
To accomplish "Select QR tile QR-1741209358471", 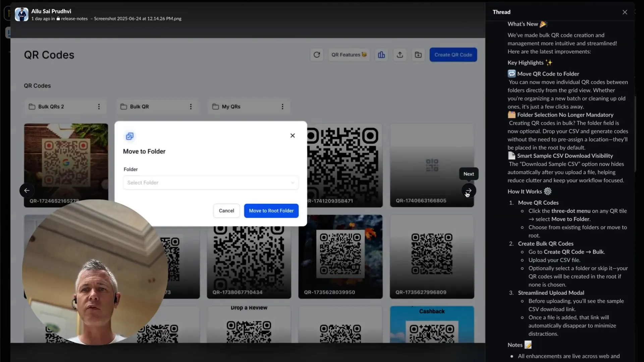I will coord(345,165).
